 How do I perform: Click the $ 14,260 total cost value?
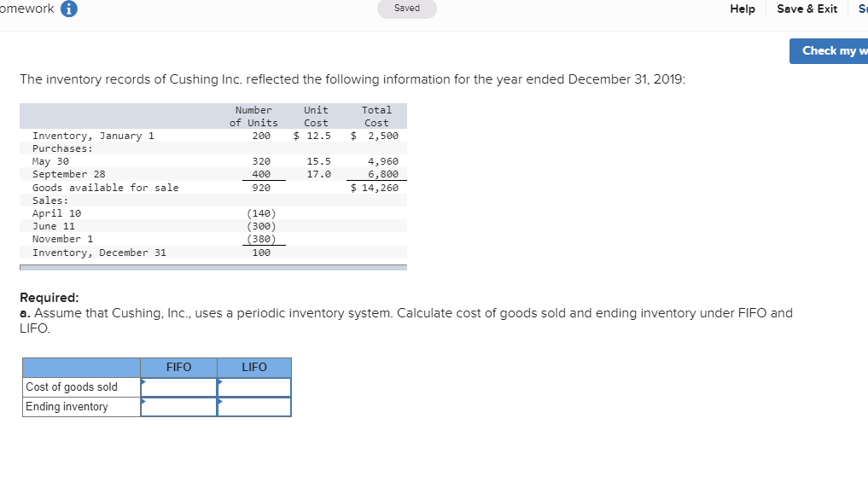pos(374,188)
